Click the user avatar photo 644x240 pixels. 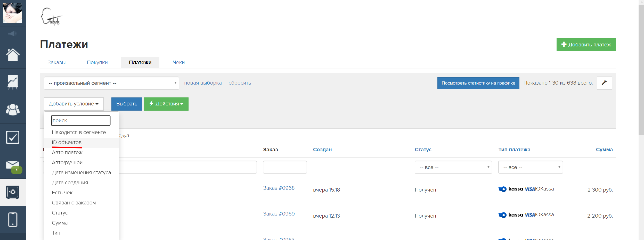point(13,13)
